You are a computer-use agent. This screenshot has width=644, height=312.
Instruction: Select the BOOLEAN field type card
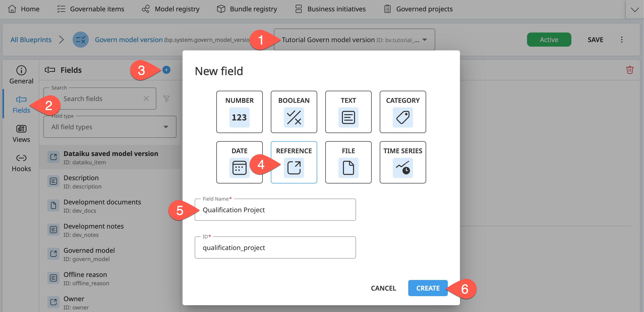(294, 112)
